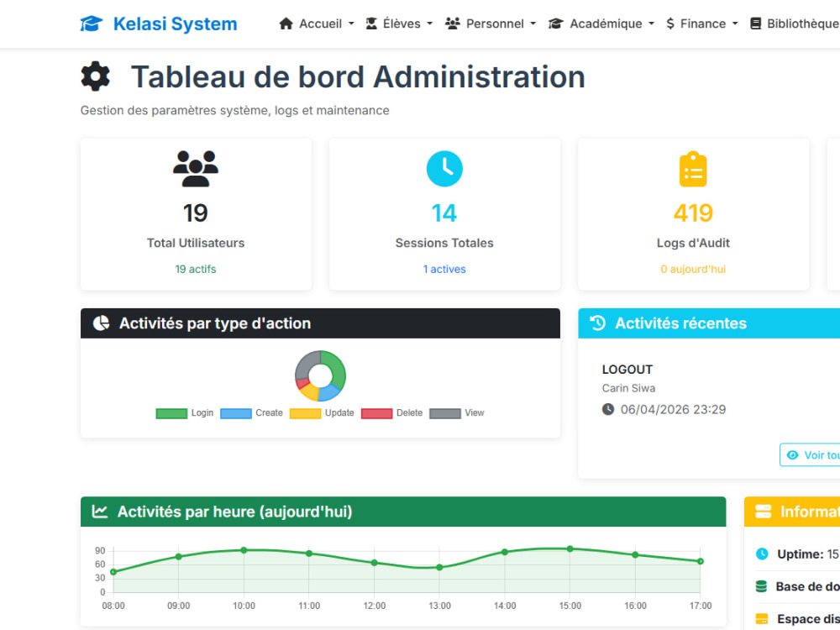The height and width of the screenshot is (630, 840).
Task: Toggle the Update legend swatch
Action: pyautogui.click(x=306, y=413)
